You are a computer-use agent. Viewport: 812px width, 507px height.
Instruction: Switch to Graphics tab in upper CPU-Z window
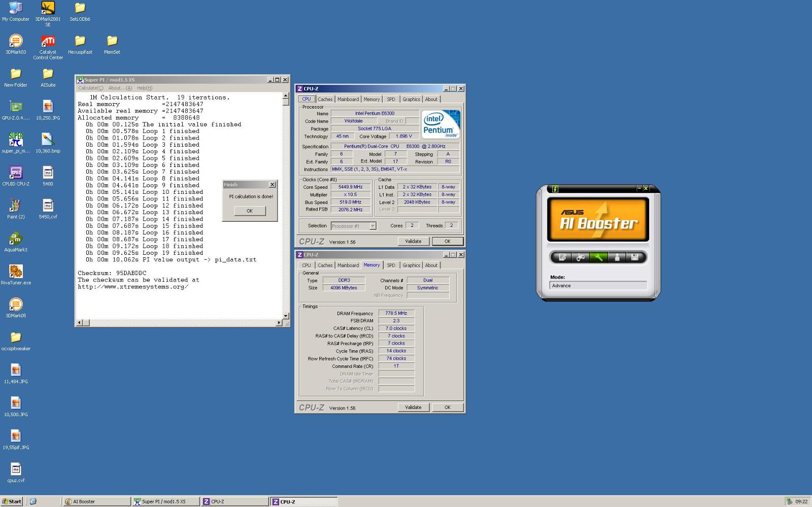click(411, 99)
